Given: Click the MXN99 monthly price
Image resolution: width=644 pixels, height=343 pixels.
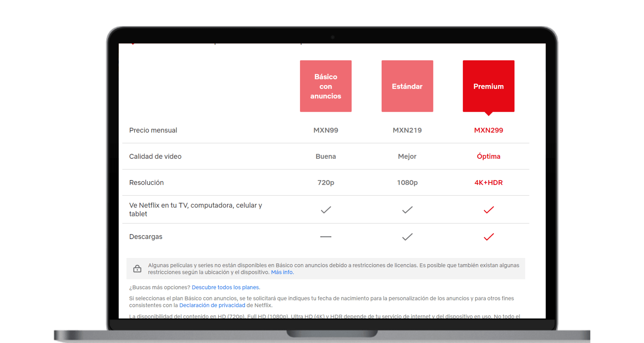Looking at the screenshot, I should 325,130.
